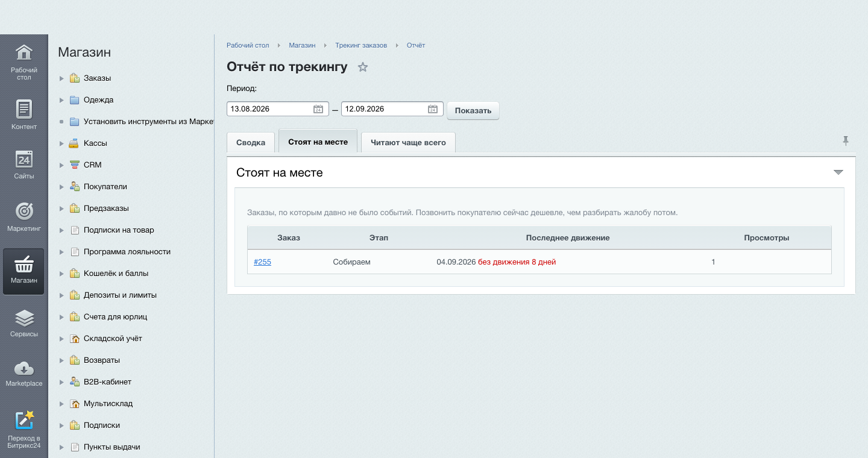This screenshot has width=868, height=458.
Task: Click the Покупатели person icon
Action: 74,187
